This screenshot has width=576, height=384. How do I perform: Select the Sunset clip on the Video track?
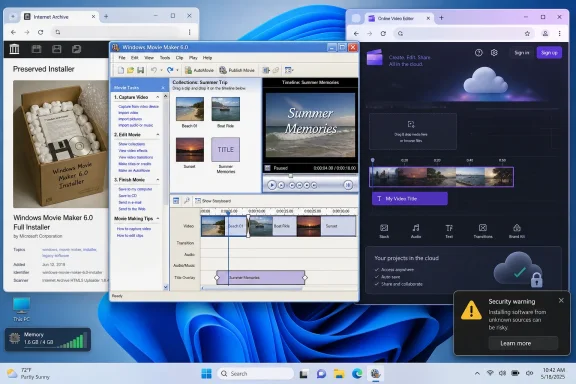click(326, 226)
